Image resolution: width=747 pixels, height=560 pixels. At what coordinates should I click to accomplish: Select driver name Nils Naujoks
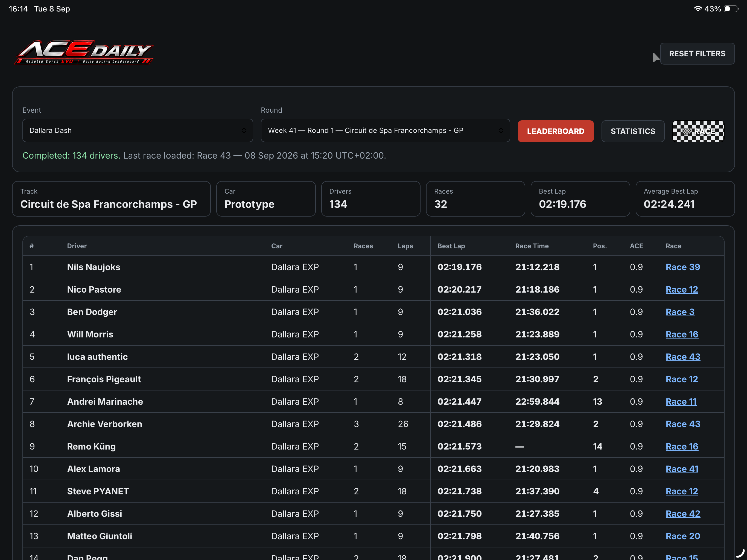click(x=94, y=267)
